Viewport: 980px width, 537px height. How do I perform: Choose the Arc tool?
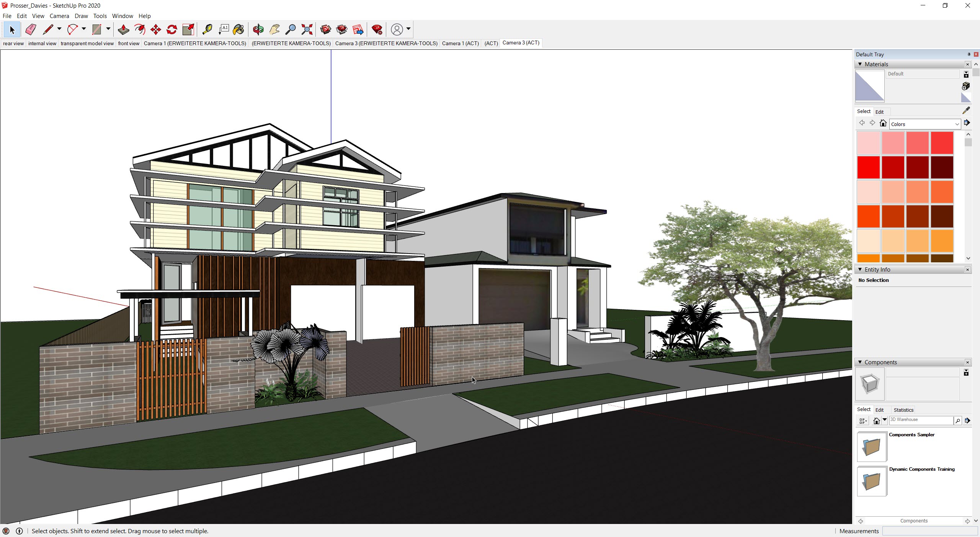point(72,29)
